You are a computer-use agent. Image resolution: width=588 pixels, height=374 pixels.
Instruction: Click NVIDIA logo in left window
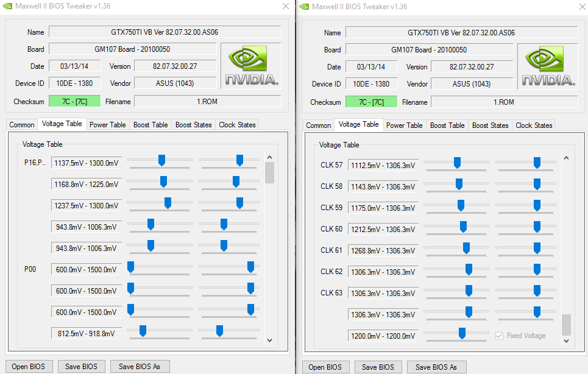click(251, 66)
